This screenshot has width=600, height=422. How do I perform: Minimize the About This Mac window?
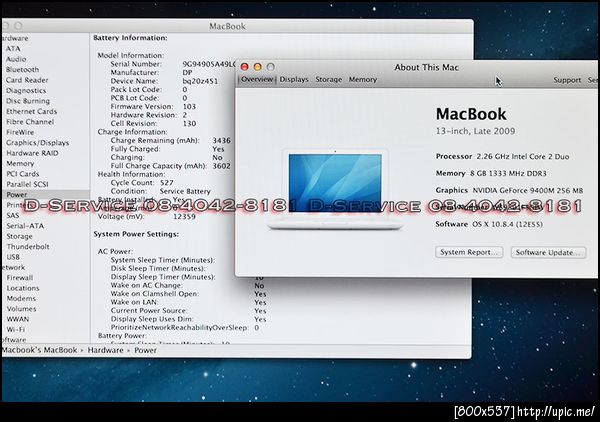[x=258, y=67]
